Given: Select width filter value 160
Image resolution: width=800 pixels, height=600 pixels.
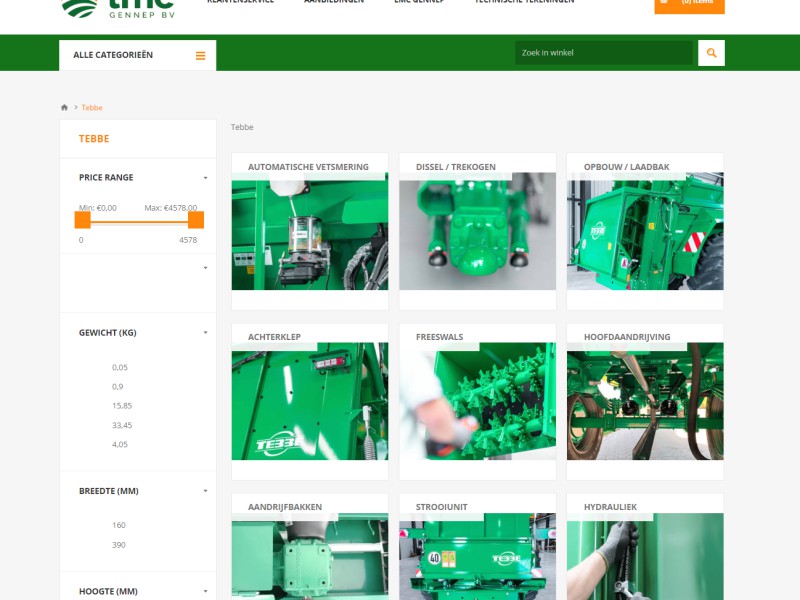Looking at the screenshot, I should [119, 525].
